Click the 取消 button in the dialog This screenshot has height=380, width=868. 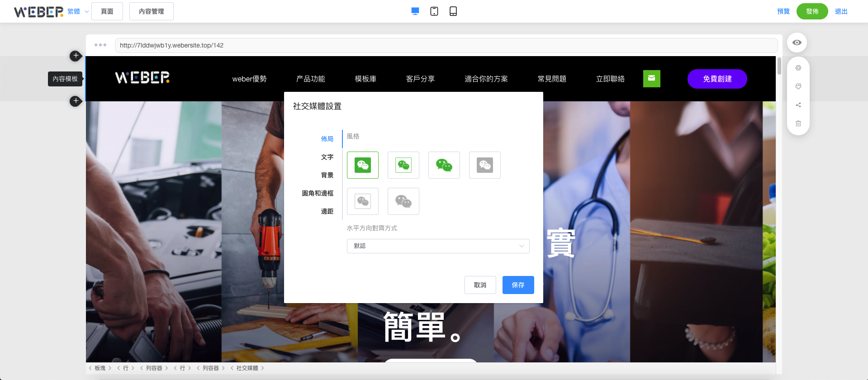pyautogui.click(x=480, y=285)
